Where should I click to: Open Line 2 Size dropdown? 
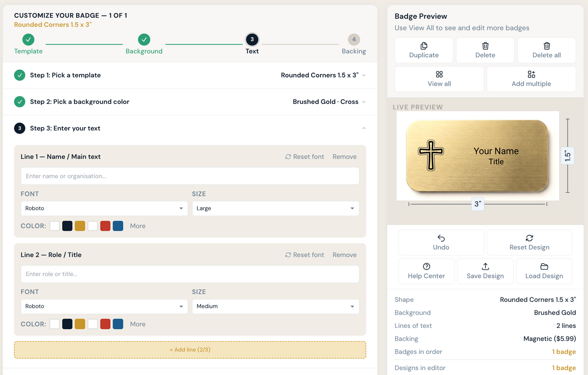tap(275, 306)
